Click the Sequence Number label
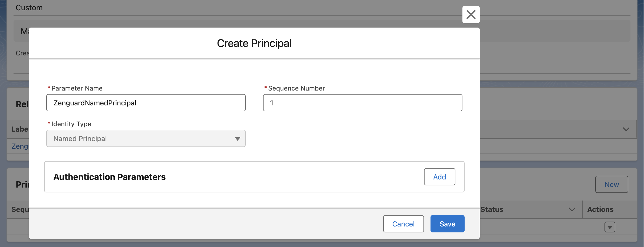This screenshot has height=247, width=644. (x=296, y=88)
